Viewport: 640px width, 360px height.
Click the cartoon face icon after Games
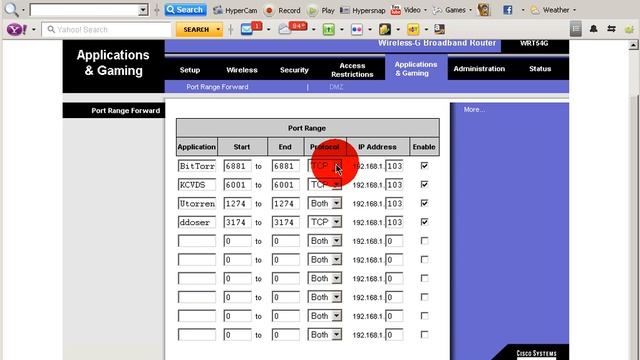point(484,10)
